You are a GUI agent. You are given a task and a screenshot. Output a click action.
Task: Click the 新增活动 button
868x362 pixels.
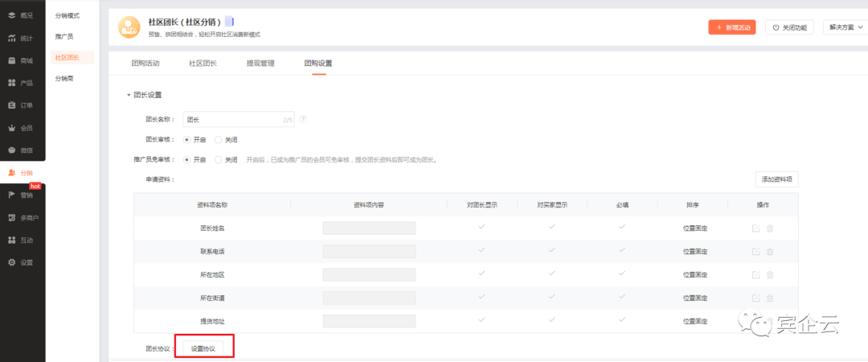(732, 27)
